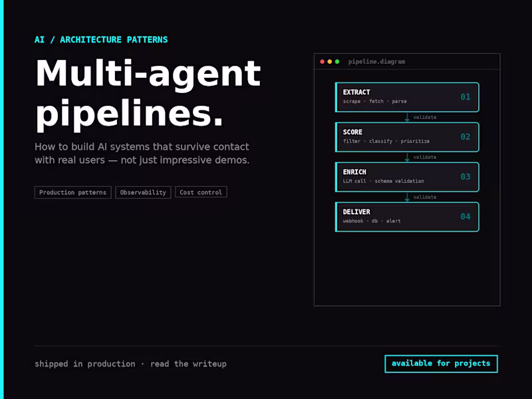Select the SCORE stage card

tap(407, 137)
